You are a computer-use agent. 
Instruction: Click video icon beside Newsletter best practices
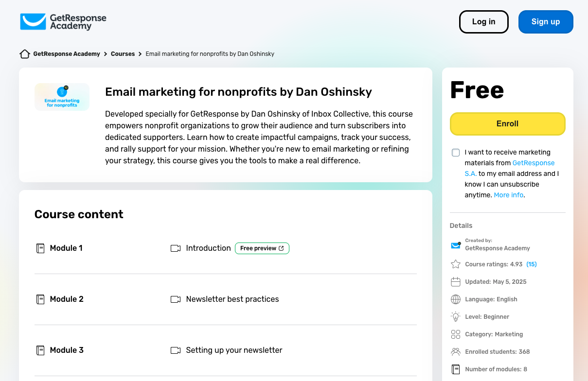pyautogui.click(x=176, y=299)
